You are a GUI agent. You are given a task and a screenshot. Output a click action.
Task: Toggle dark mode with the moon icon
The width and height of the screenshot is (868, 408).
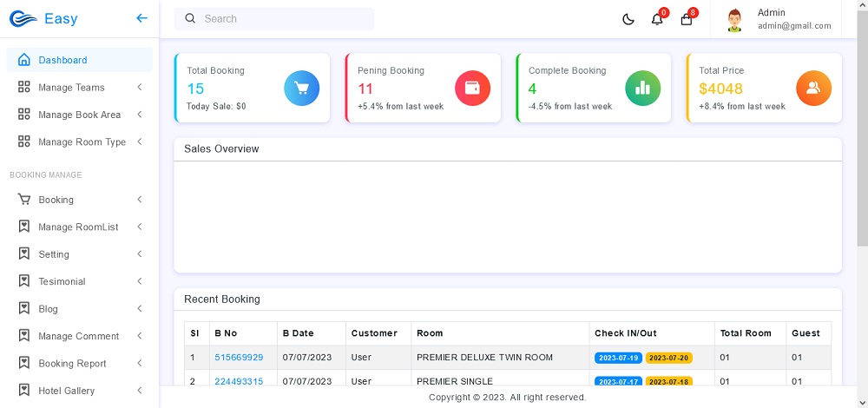click(628, 19)
